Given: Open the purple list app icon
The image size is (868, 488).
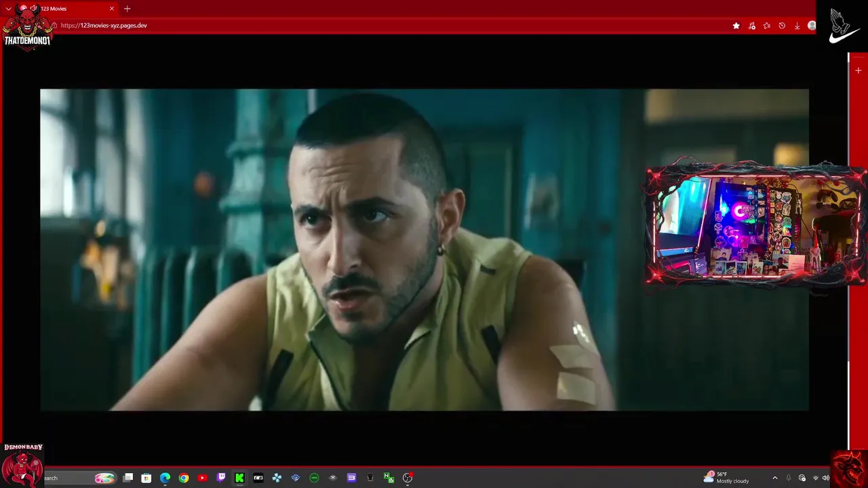Looking at the screenshot, I should [x=351, y=478].
